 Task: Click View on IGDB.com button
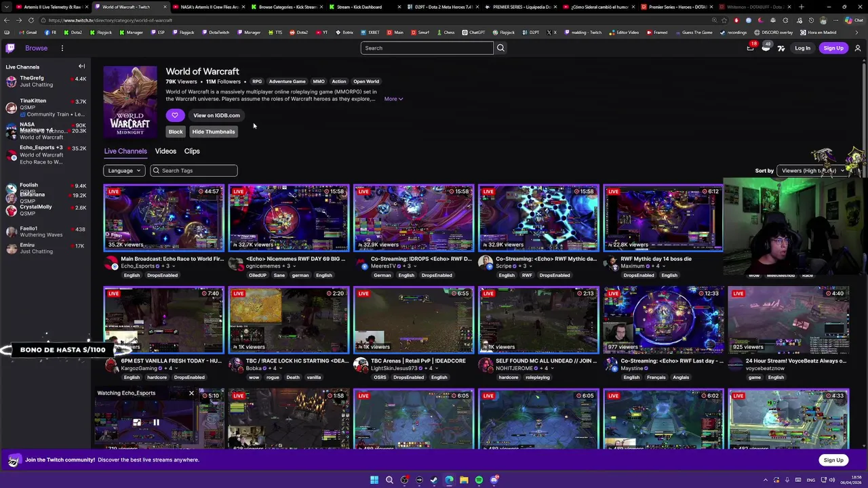click(216, 115)
